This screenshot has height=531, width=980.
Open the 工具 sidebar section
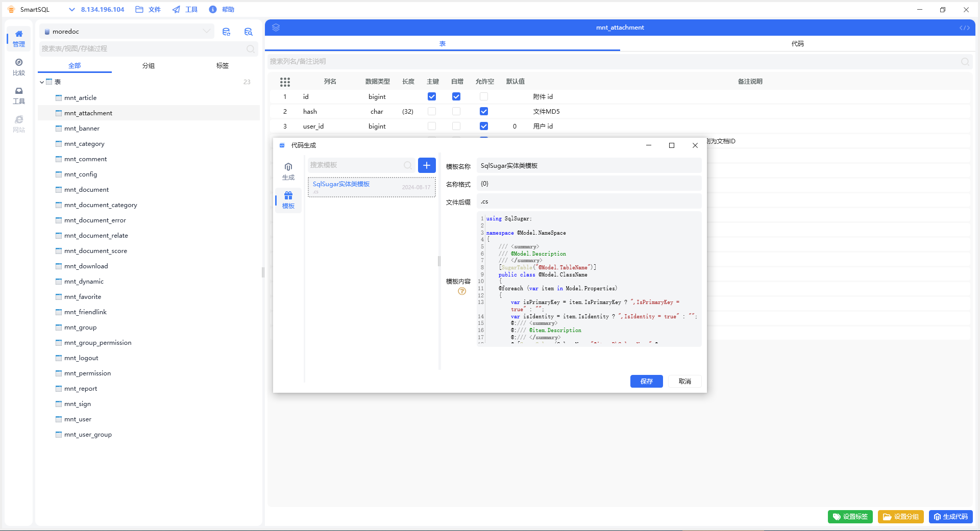(19, 96)
